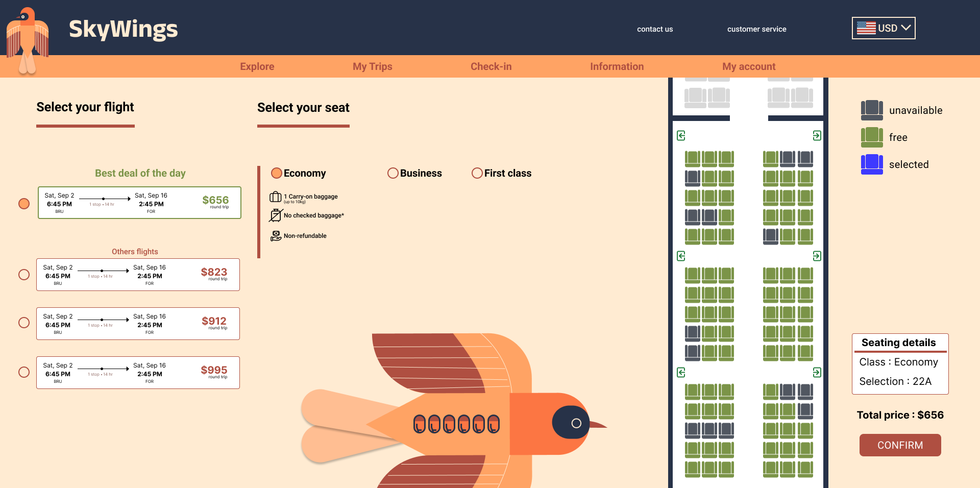Screen dimensions: 980x488
Task: Click the blue selected seat legend swatch
Action: click(872, 164)
